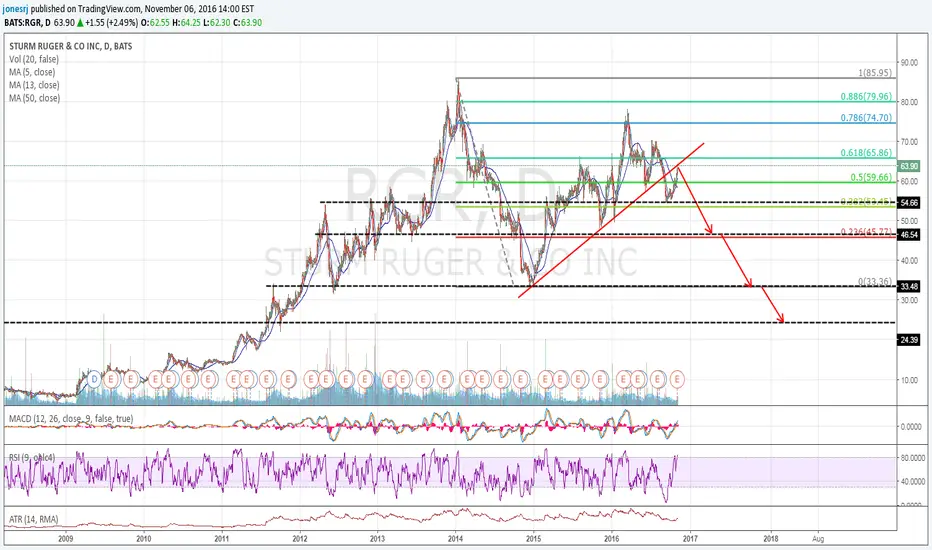
Task: Click the 2015 label on the time axis
Action: (x=533, y=539)
